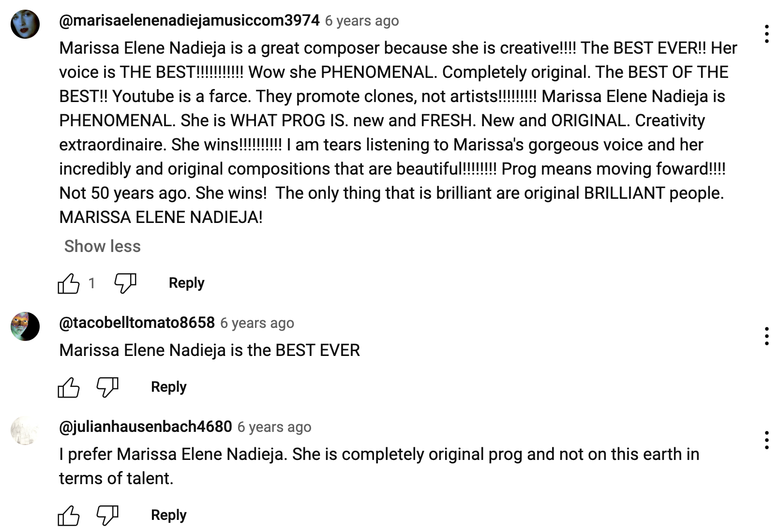Viewport: 778px width, 532px height.
Task: Dislike the 'BEST EVER' comment by tacobelltomato8658
Action: coord(107,387)
